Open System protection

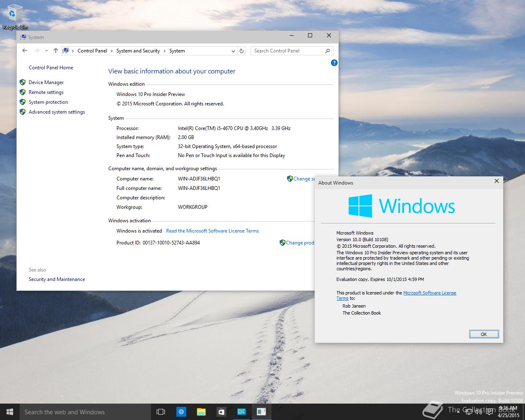pos(48,102)
